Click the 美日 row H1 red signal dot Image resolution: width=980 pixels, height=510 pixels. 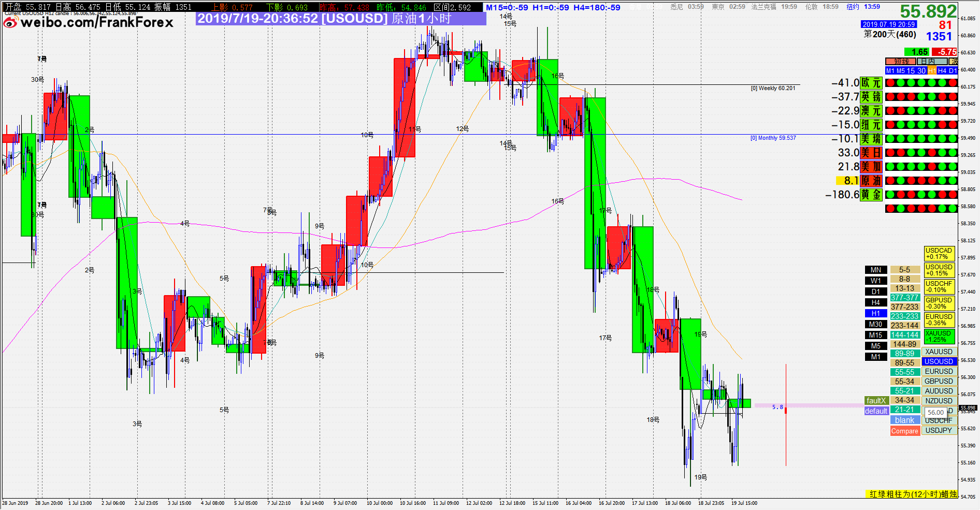point(932,153)
